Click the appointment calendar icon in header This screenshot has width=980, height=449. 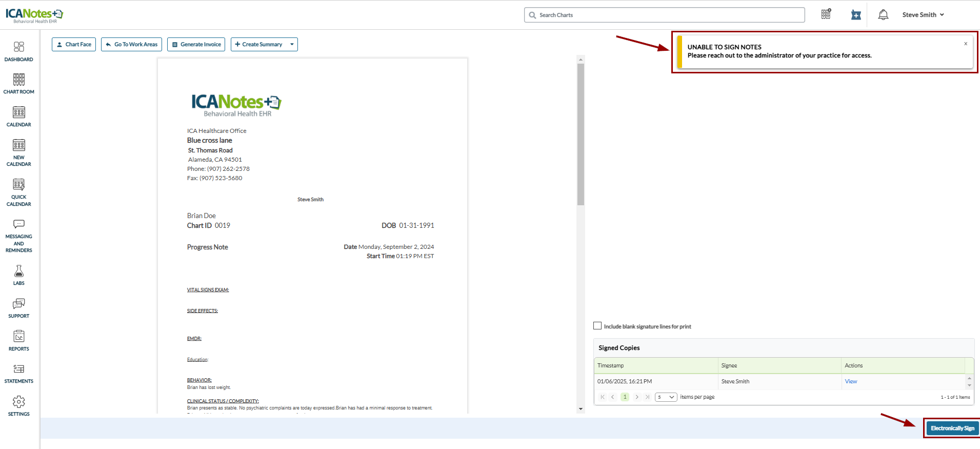click(856, 15)
